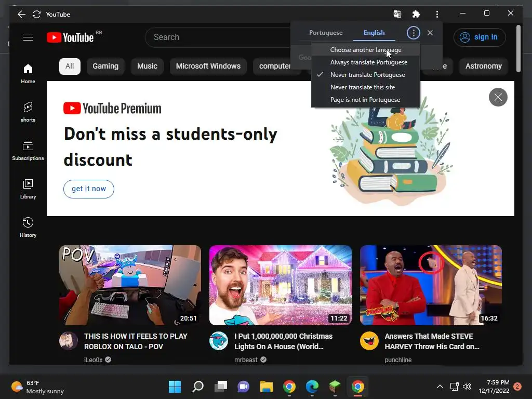Click the get it now button
The image size is (532, 399).
pos(88,189)
